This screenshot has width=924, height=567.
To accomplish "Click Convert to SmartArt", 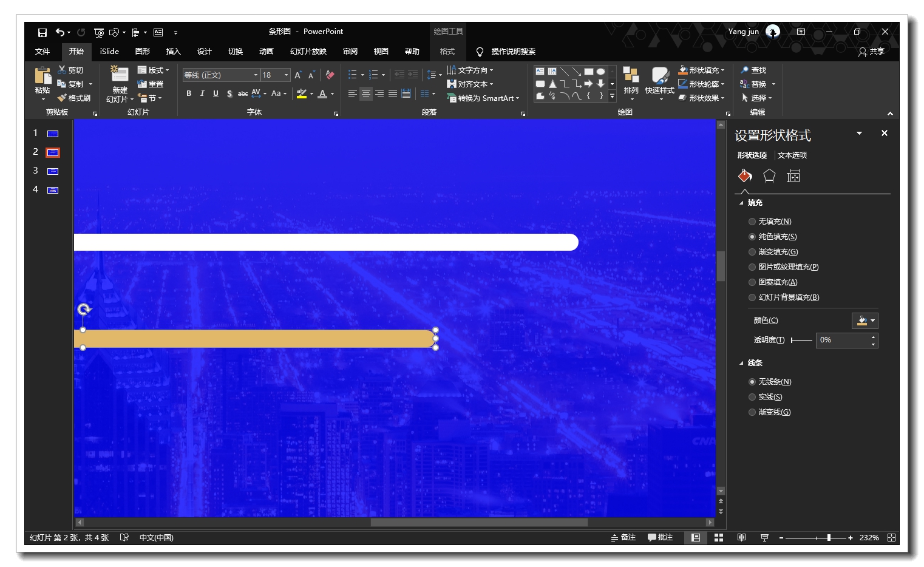I will click(483, 98).
